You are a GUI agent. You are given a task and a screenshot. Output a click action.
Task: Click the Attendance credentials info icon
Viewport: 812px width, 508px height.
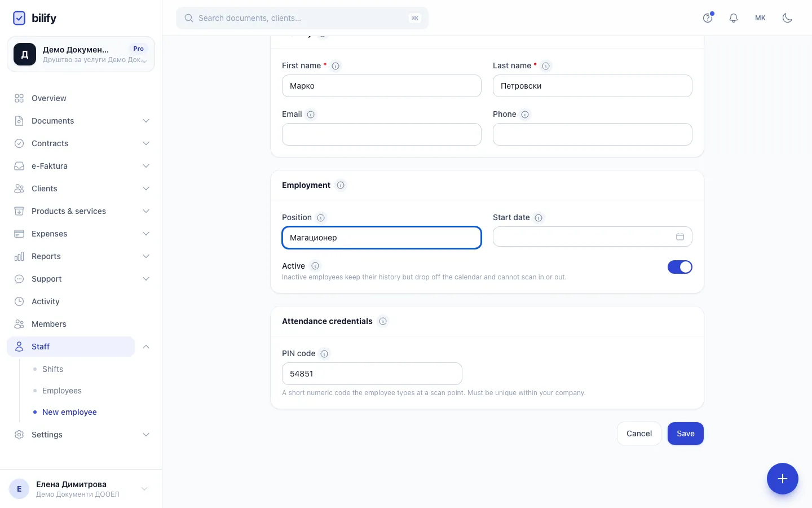click(x=383, y=321)
